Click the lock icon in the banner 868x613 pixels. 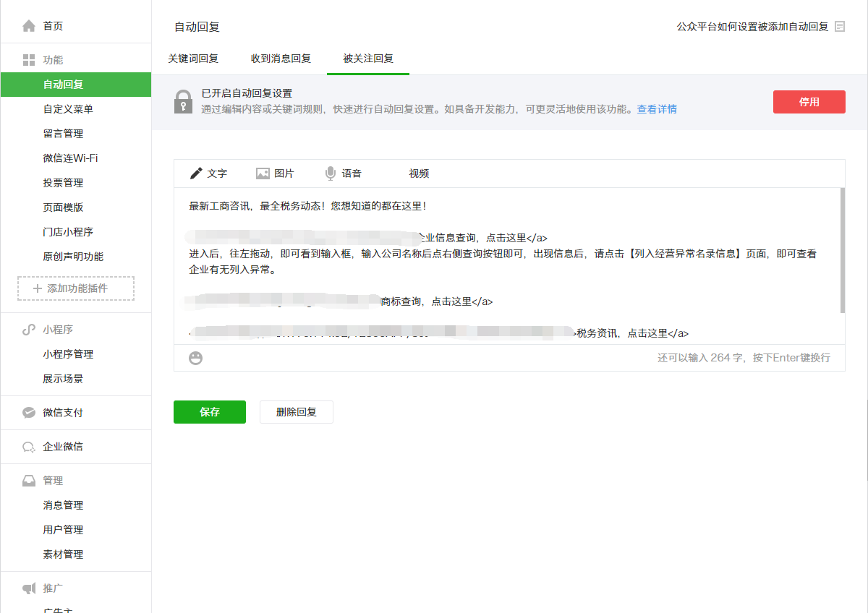coord(184,102)
